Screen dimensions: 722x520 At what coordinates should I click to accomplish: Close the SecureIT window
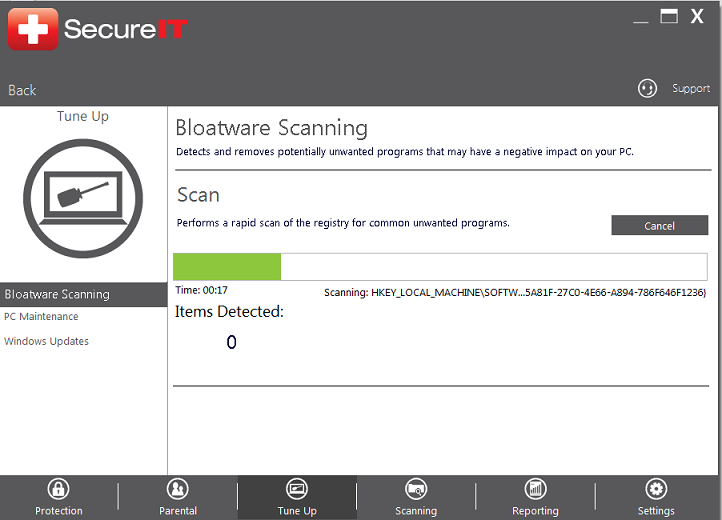coord(697,17)
